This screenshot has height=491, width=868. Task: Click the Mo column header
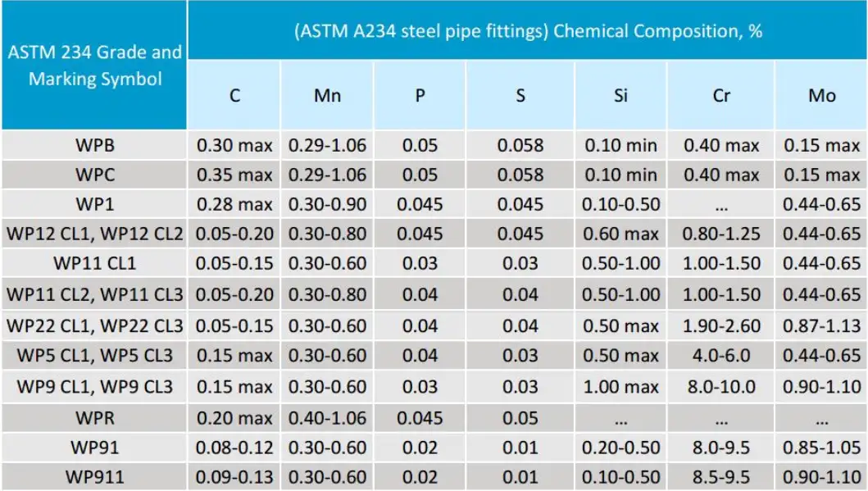(x=821, y=95)
